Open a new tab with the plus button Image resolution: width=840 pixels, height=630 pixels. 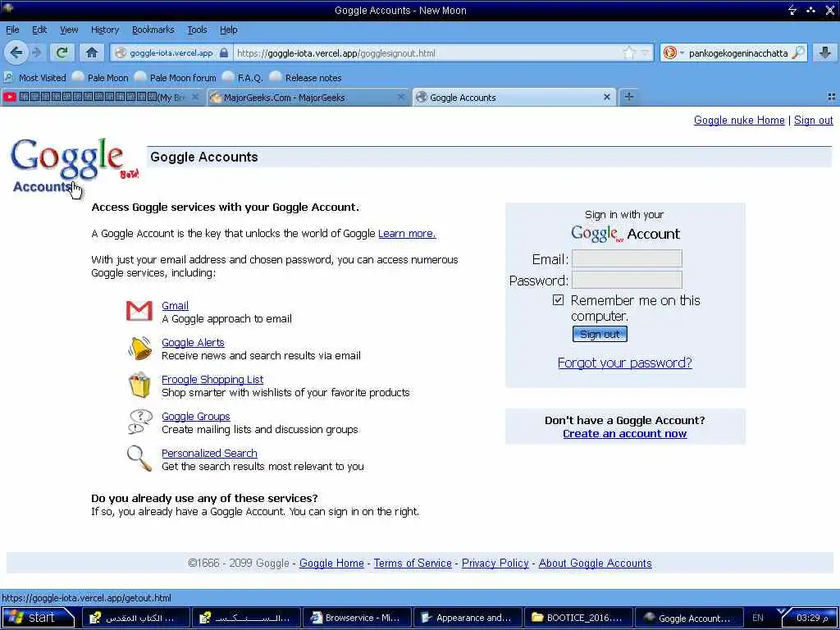[x=629, y=97]
